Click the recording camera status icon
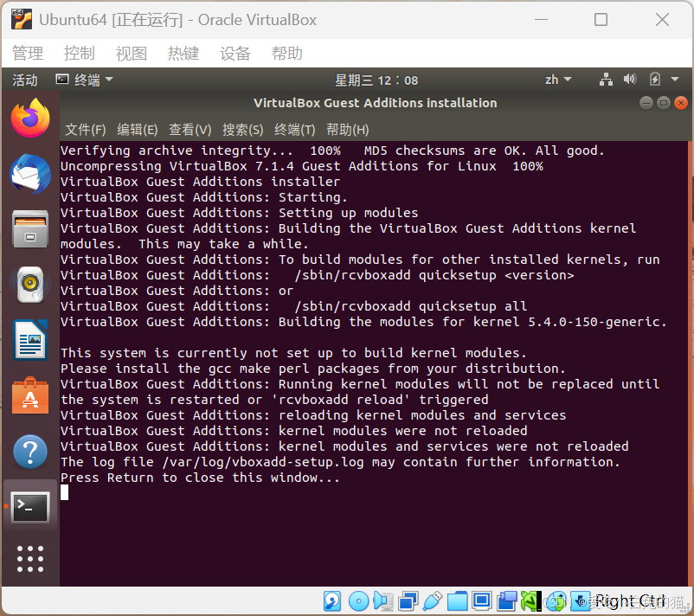Viewport: 694px width, 616px height. 507,601
